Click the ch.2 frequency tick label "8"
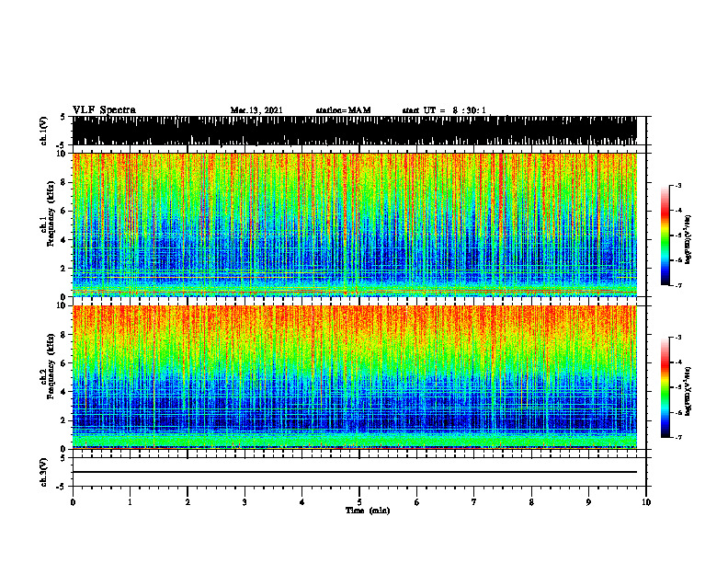The height and width of the screenshot is (563, 728). 64,335
